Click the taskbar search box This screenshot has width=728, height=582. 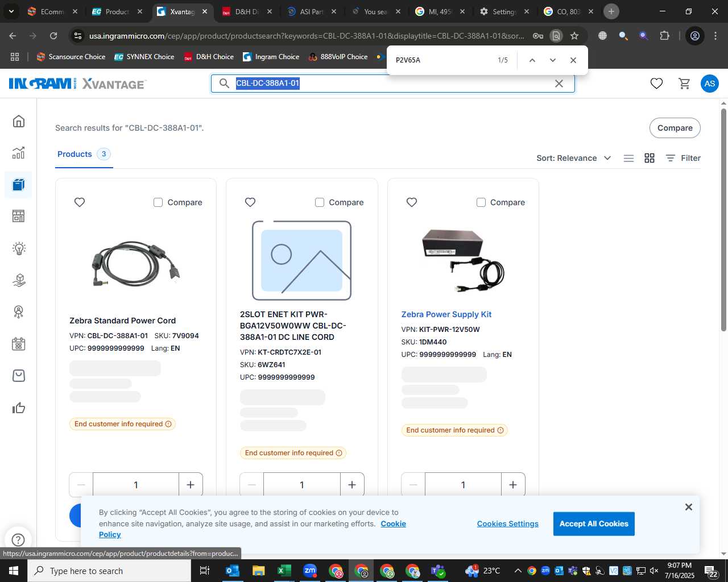point(109,571)
